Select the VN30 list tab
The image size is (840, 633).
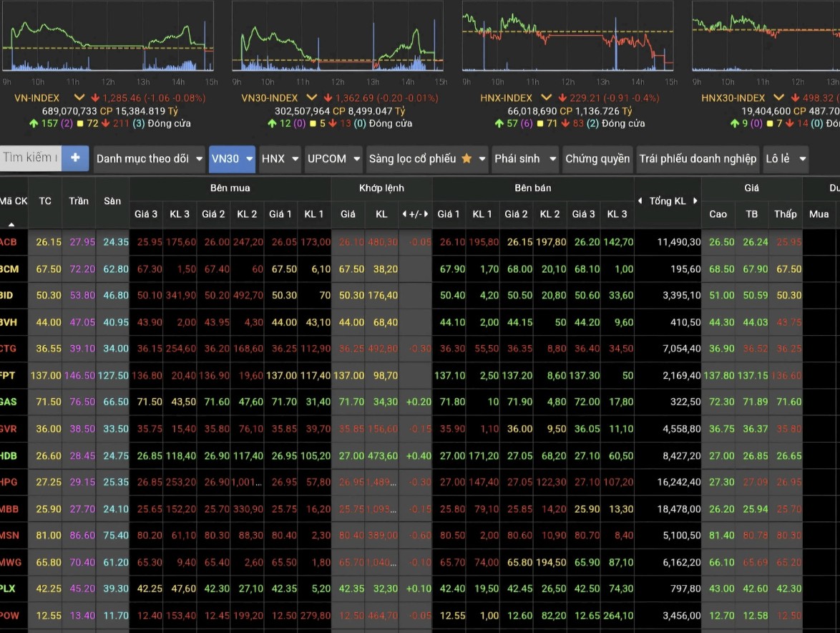[x=232, y=158]
